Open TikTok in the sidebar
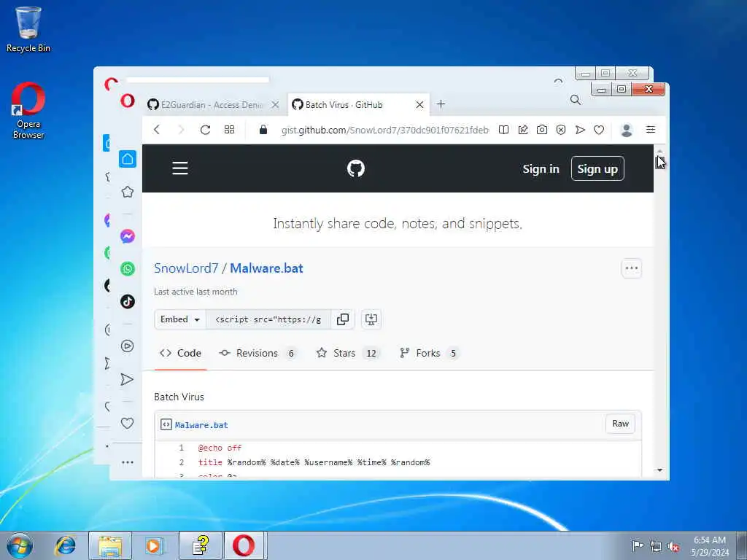The height and width of the screenshot is (560, 747). tap(127, 301)
